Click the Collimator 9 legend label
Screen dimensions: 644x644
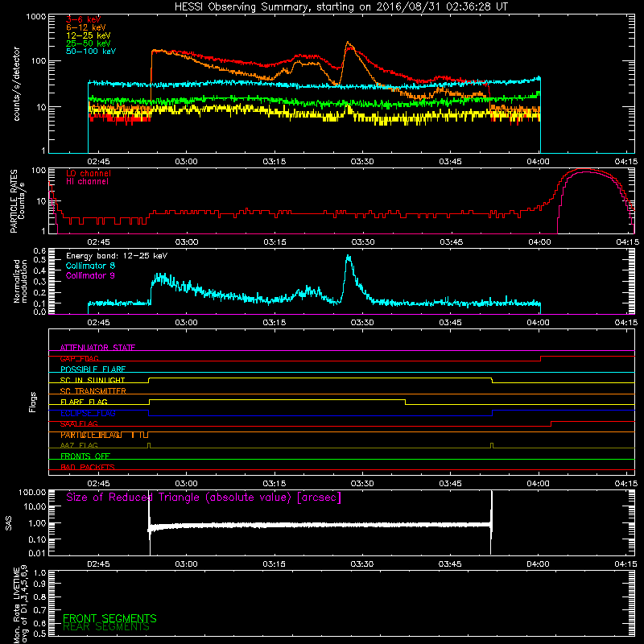click(x=90, y=275)
